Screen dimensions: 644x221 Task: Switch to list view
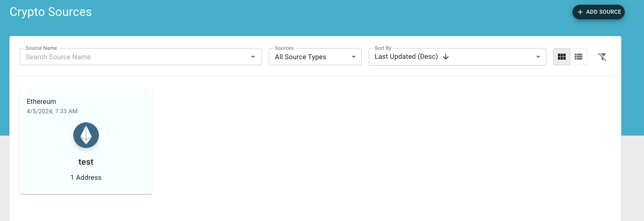click(x=578, y=57)
